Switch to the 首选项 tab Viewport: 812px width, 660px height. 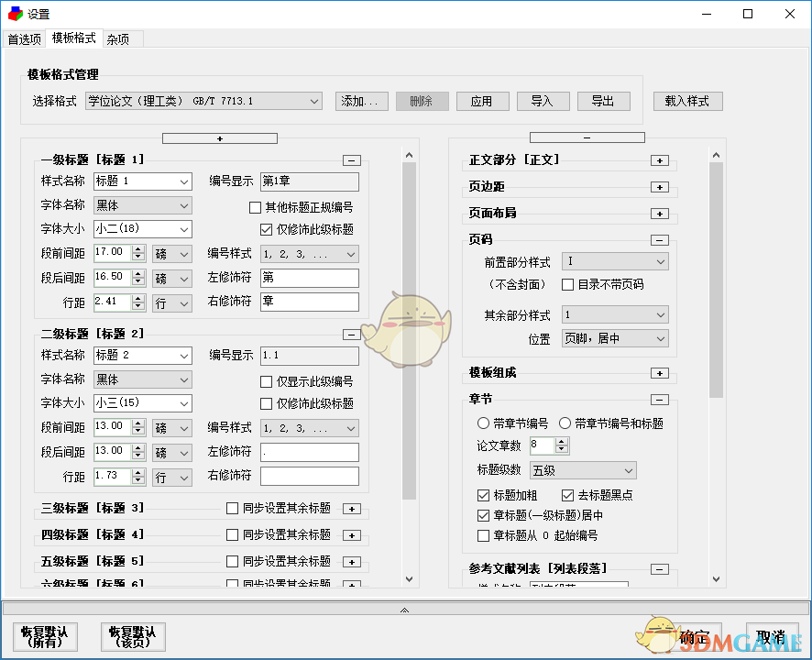click(24, 39)
